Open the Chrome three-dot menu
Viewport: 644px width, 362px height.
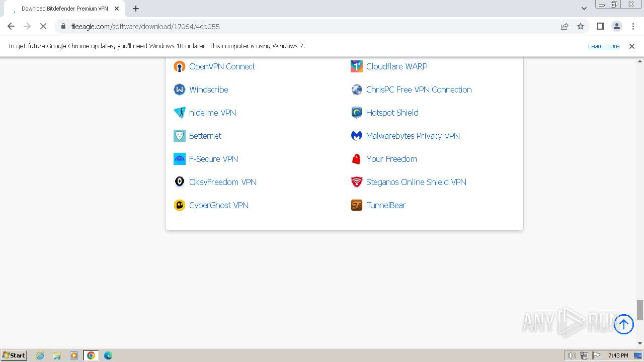pos(633,26)
